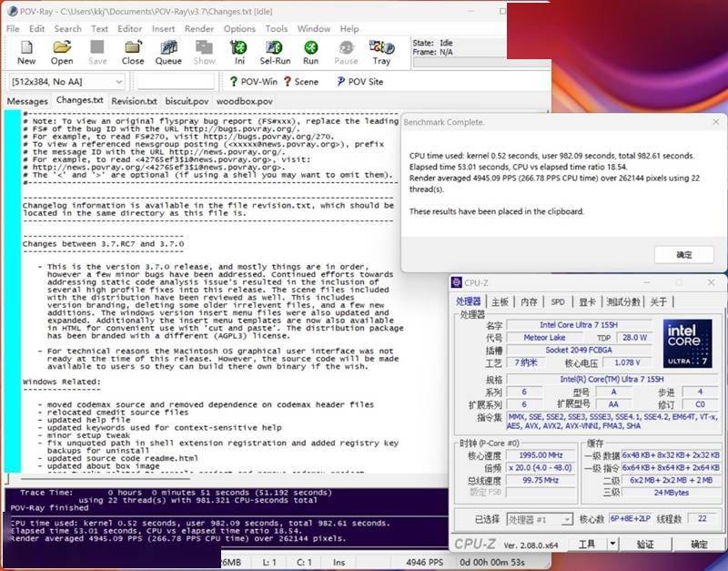This screenshot has width=728, height=571.
Task: Switch to the 显卡 tab in CPU-Z
Action: 587,302
